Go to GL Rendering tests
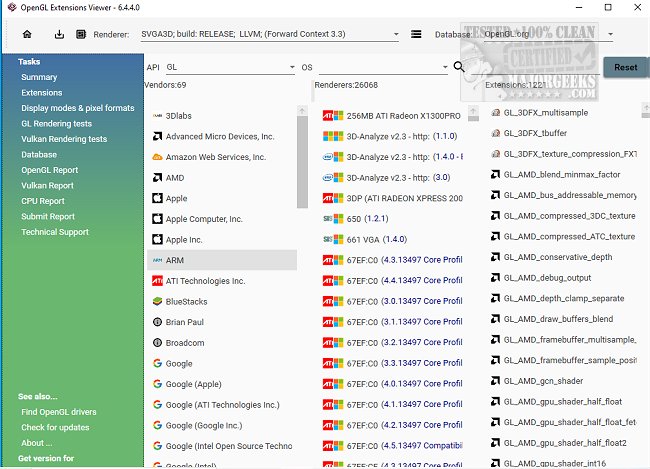This screenshot has width=650, height=469. coord(56,124)
